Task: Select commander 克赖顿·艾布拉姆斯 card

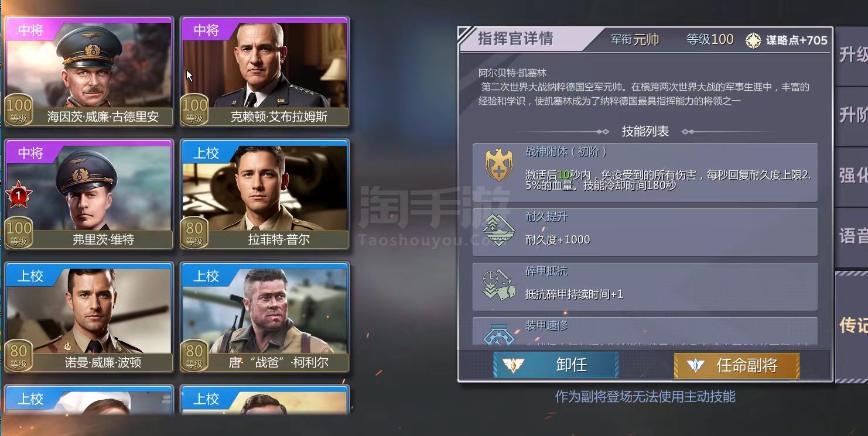Action: click(265, 71)
